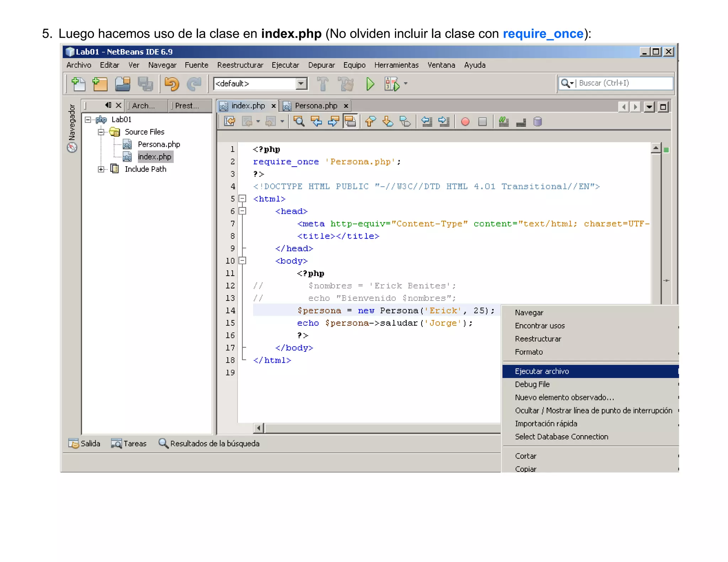Close the index.php editor tab
Viewport: 728px width, 562px height.
273,106
